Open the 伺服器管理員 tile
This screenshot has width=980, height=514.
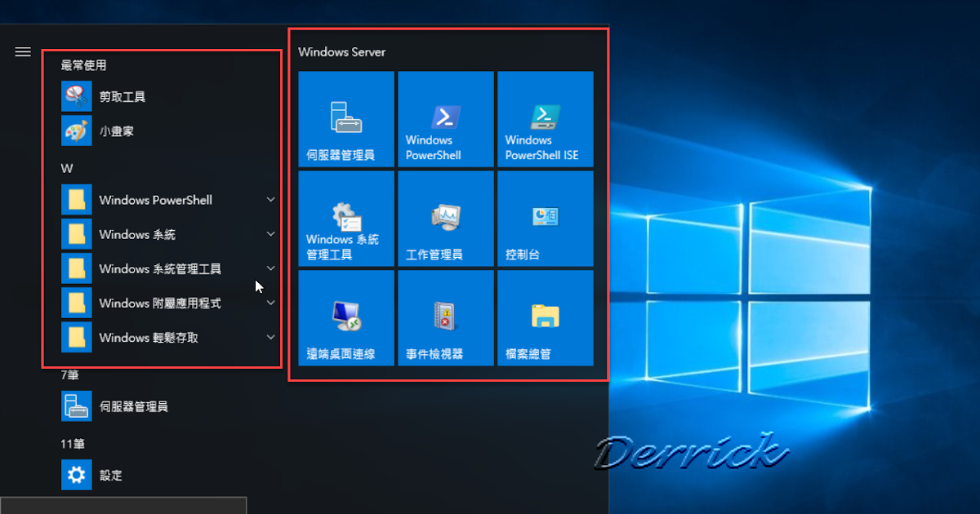click(346, 119)
